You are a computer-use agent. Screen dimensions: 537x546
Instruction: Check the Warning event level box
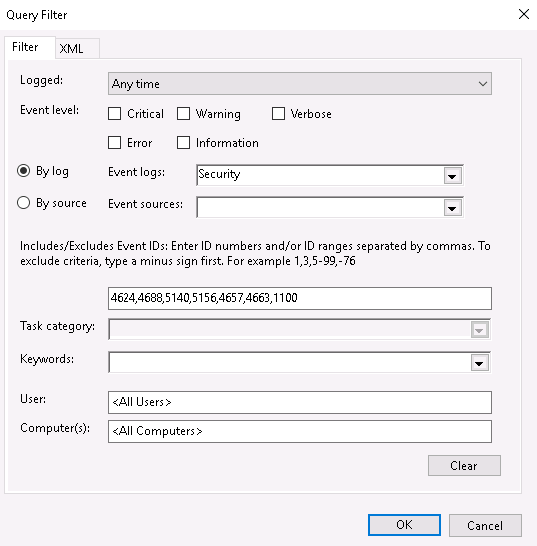(184, 114)
